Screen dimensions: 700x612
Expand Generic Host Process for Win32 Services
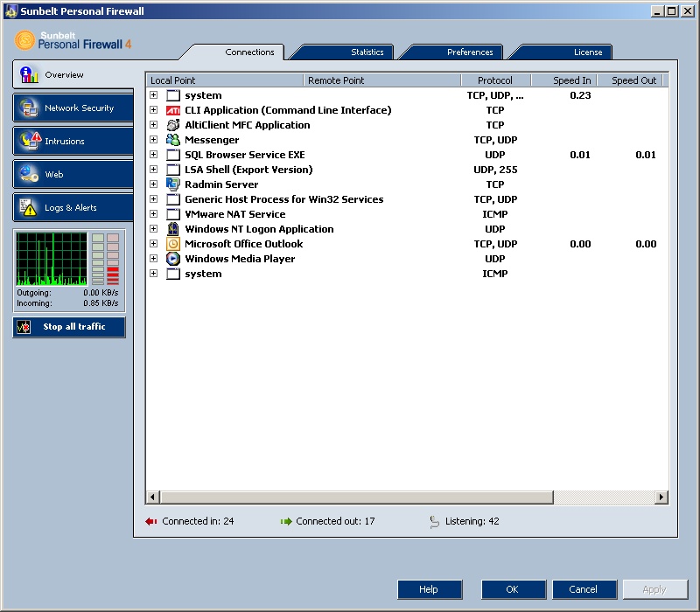154,199
